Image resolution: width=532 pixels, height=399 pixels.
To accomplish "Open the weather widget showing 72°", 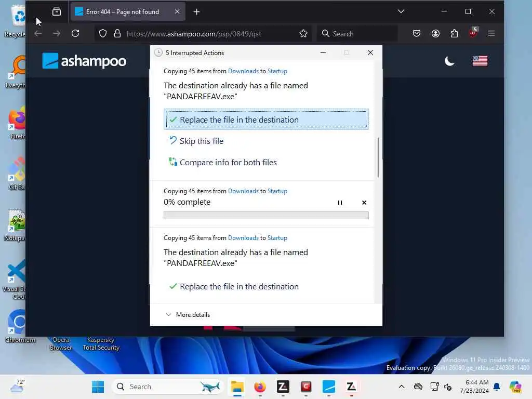I will 17,386.
